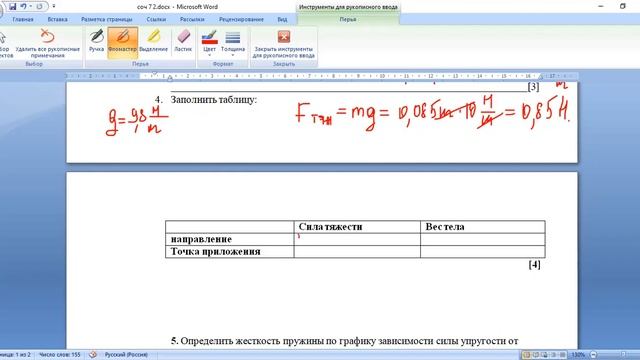Click the zoom out minus button

click(593, 355)
